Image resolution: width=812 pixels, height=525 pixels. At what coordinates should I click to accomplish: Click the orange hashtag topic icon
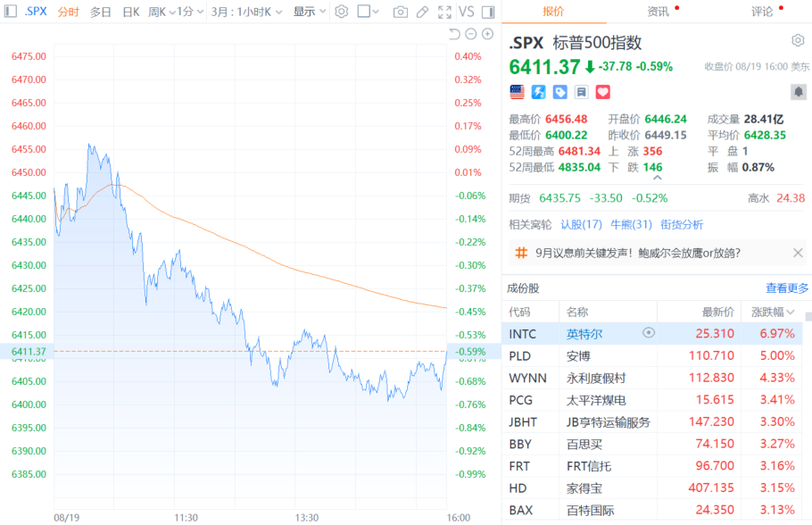[521, 253]
